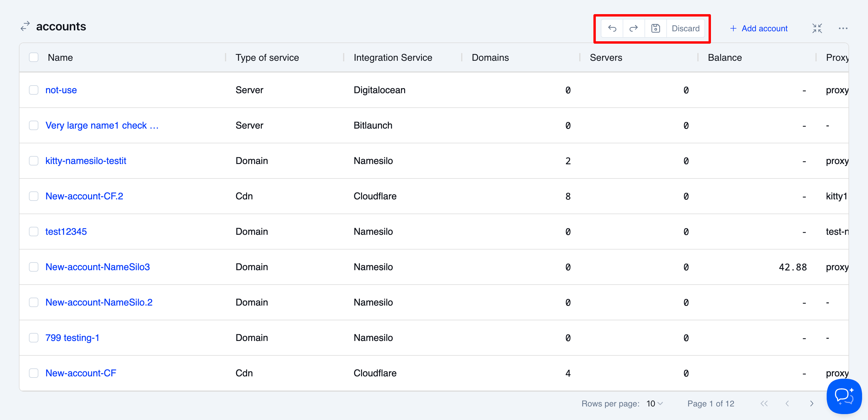Viewport: 868px width, 420px height.
Task: Open test12345 account link
Action: pos(66,232)
